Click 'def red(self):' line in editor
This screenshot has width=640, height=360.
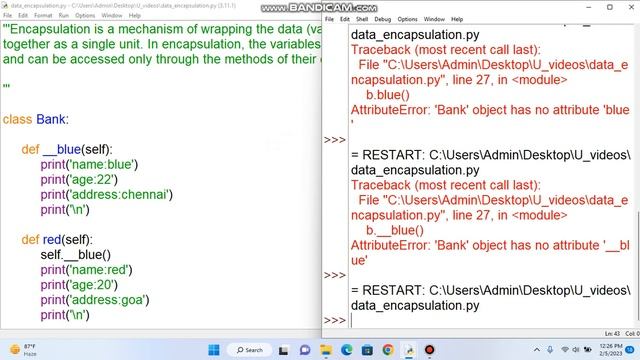[57, 240]
